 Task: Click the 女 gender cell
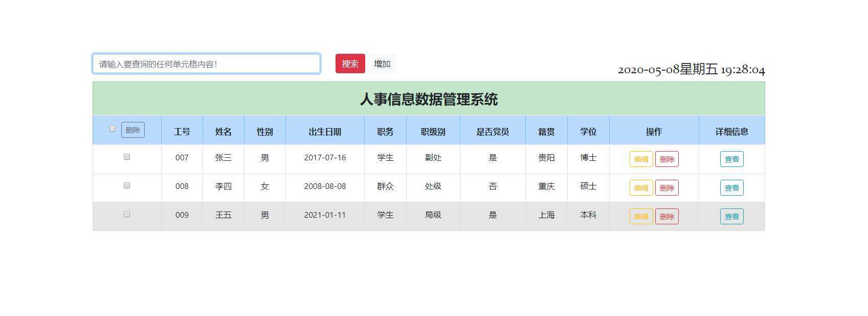[x=265, y=186]
